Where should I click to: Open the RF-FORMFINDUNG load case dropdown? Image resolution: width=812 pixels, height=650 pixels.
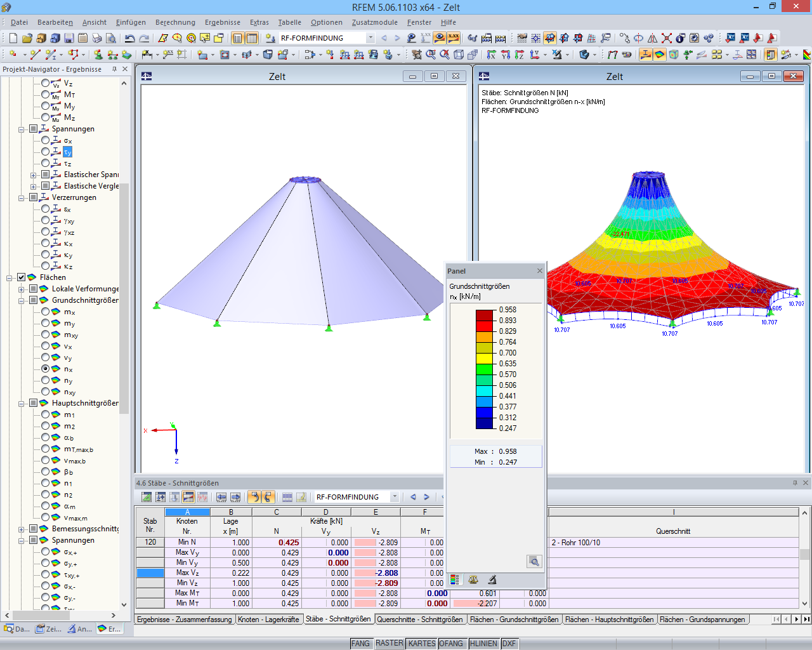(x=370, y=37)
